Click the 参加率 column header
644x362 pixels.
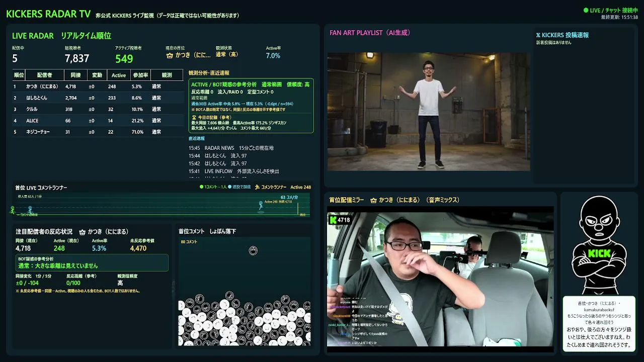(140, 75)
